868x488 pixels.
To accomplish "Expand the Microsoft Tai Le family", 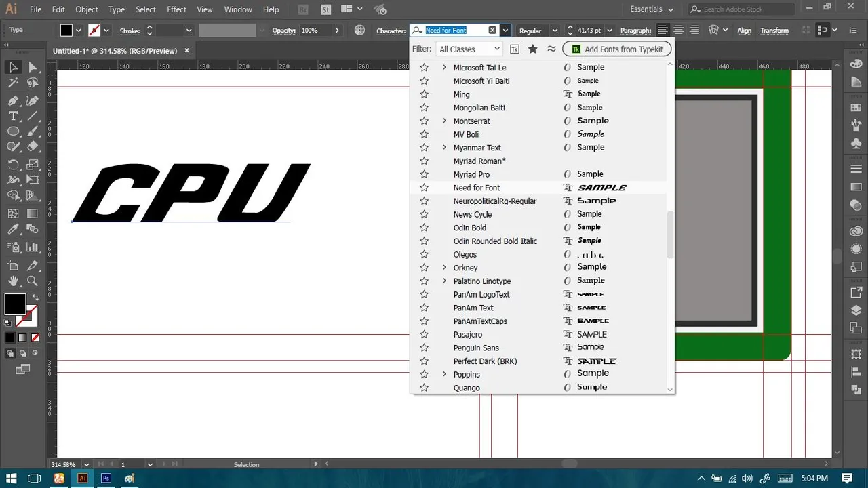I will tap(445, 67).
